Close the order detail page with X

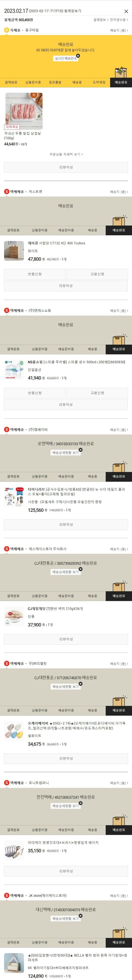point(126,11)
